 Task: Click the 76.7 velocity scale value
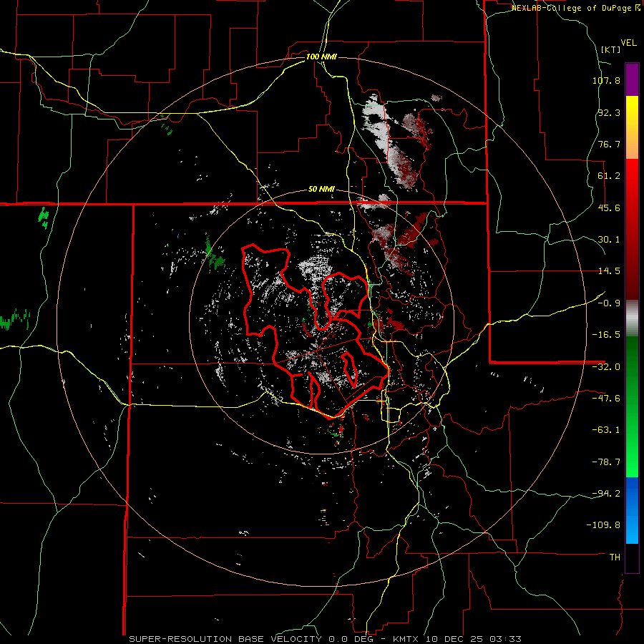tap(609, 144)
